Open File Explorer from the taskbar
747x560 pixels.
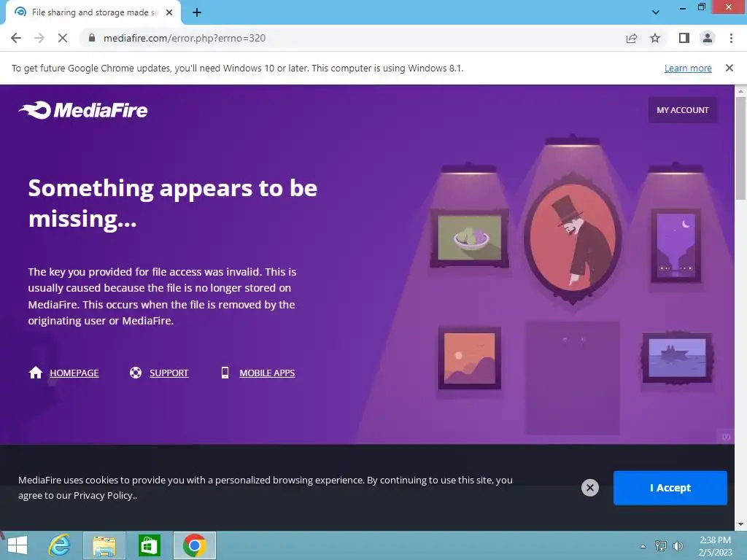tap(104, 545)
